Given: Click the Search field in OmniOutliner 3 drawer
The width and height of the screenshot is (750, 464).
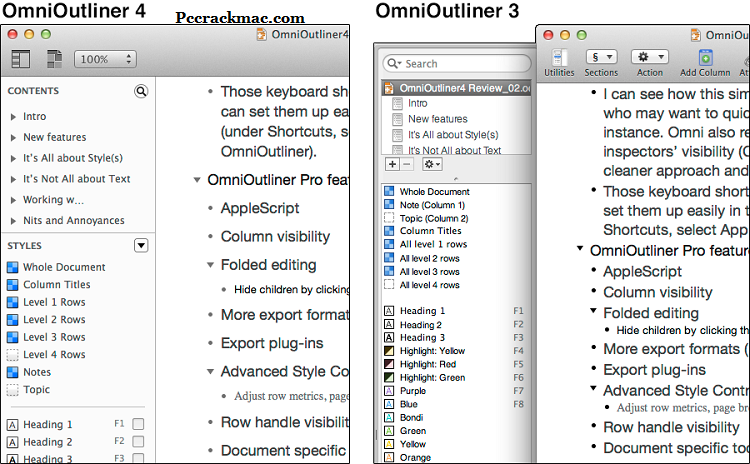Looking at the screenshot, I should point(457,64).
